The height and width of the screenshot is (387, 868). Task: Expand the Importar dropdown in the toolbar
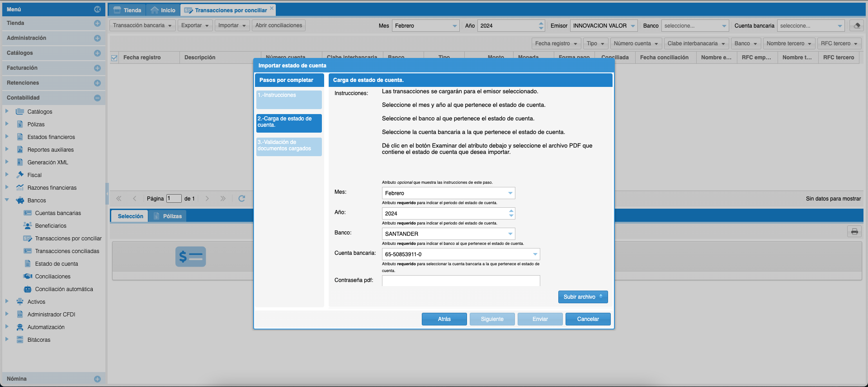tap(232, 25)
